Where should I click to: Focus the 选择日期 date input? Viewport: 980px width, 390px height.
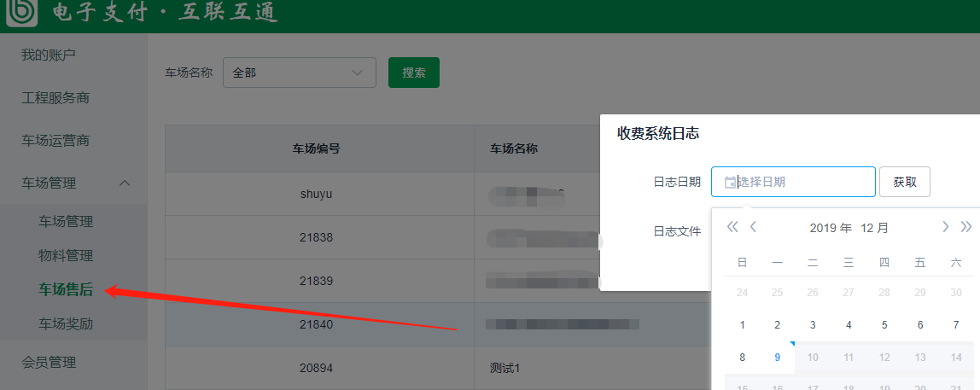(793, 182)
